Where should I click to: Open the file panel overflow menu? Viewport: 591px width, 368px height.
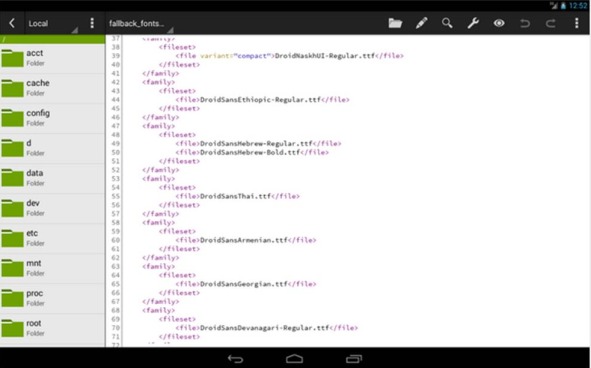point(92,23)
